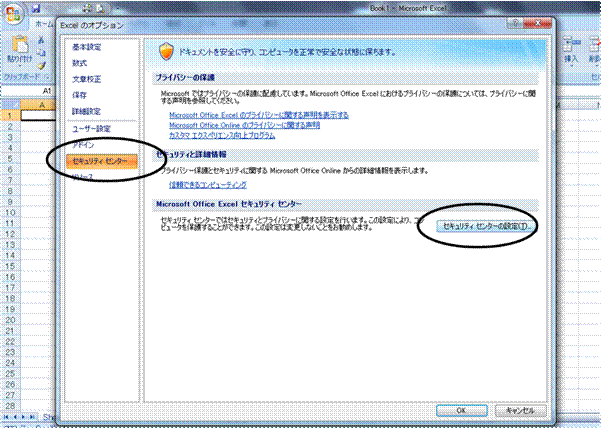Select row 15 header in worksheet
This screenshot has width=601, height=428.
pyautogui.click(x=11, y=266)
